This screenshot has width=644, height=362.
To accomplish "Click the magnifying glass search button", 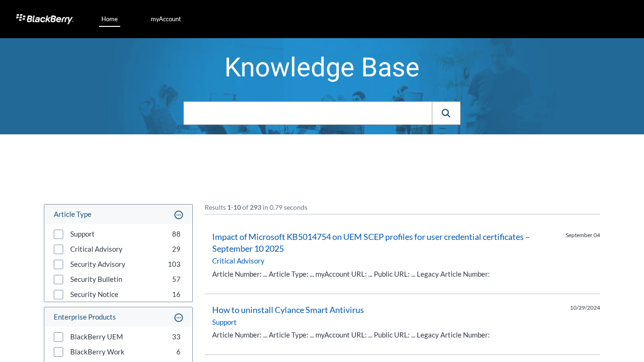I will coord(446,113).
